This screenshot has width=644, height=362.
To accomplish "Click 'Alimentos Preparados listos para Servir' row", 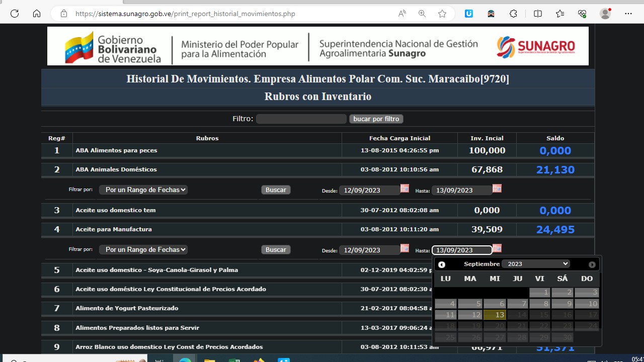I will pyautogui.click(x=137, y=328).
